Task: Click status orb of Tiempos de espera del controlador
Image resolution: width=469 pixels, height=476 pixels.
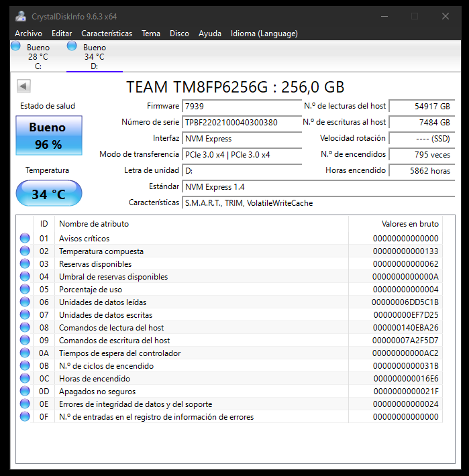Action: [x=25, y=353]
